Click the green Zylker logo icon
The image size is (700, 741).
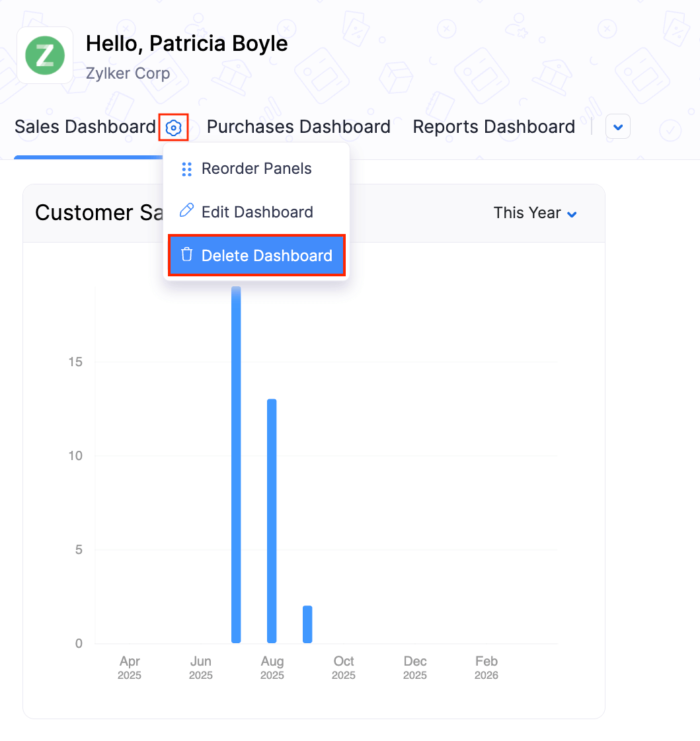pos(44,56)
